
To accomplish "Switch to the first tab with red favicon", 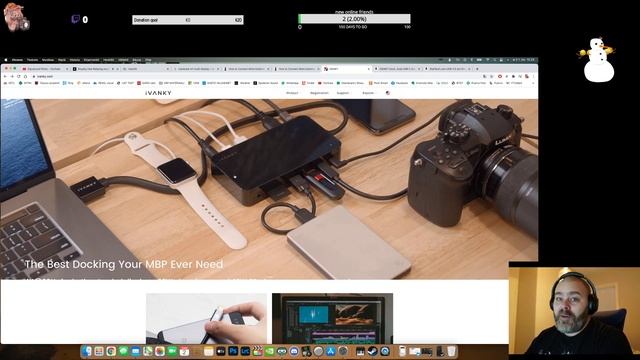I will [x=45, y=69].
